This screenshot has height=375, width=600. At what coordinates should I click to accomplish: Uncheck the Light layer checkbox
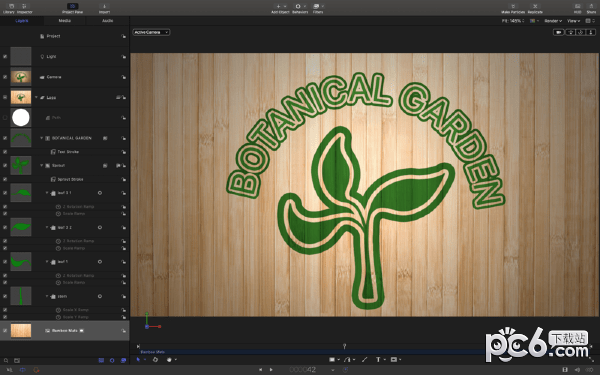point(5,56)
